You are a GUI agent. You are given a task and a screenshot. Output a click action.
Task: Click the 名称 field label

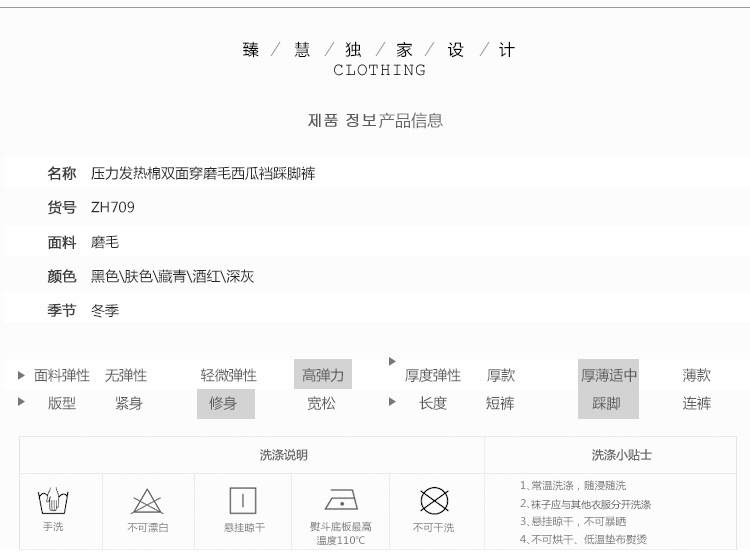click(x=62, y=173)
